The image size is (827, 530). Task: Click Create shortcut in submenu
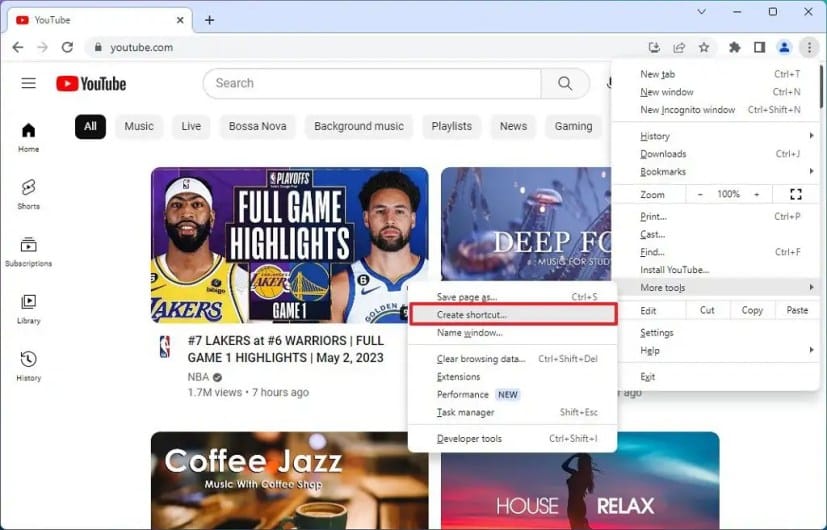[x=513, y=314]
